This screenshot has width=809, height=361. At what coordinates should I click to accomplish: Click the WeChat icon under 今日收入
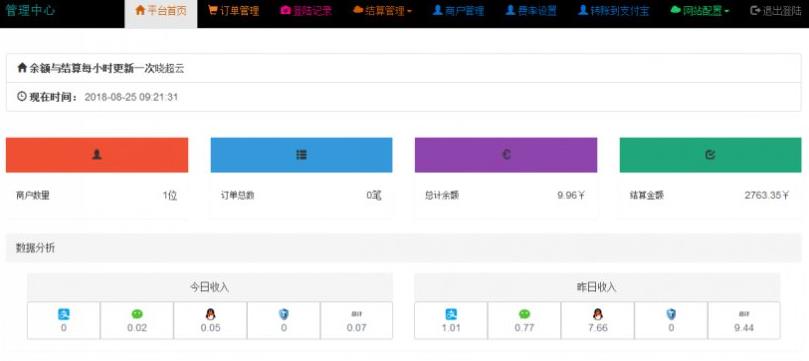tap(137, 314)
